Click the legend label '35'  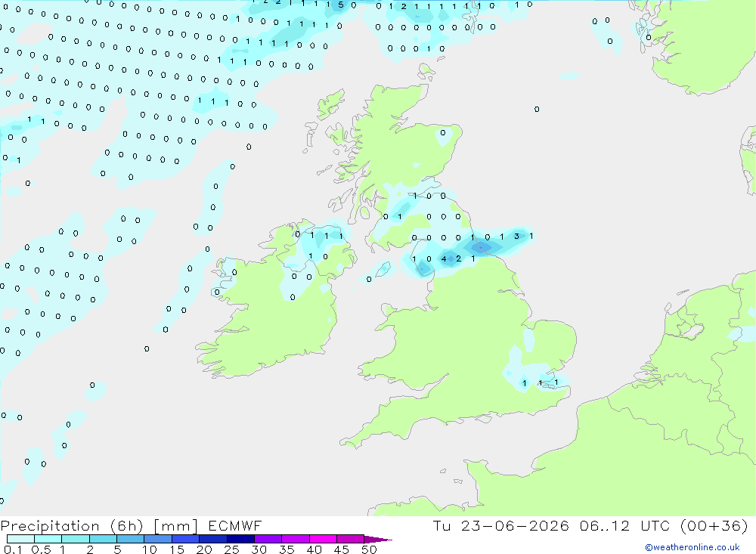click(287, 549)
